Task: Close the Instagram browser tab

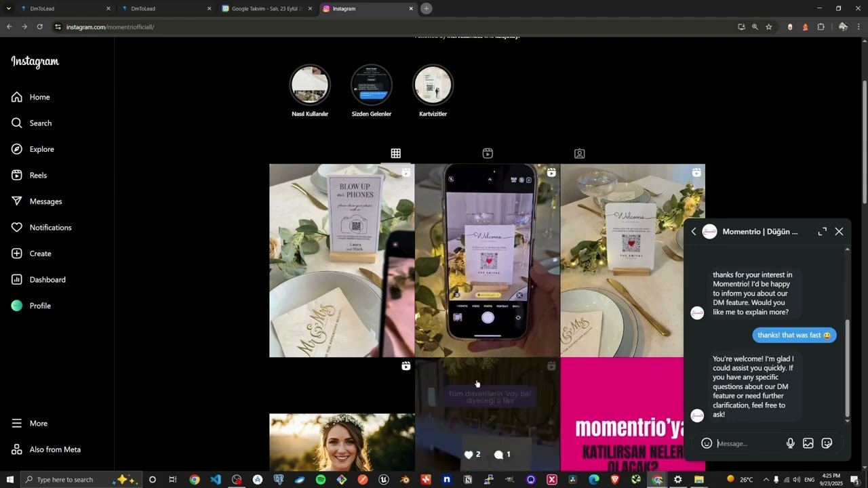Action: click(x=411, y=9)
